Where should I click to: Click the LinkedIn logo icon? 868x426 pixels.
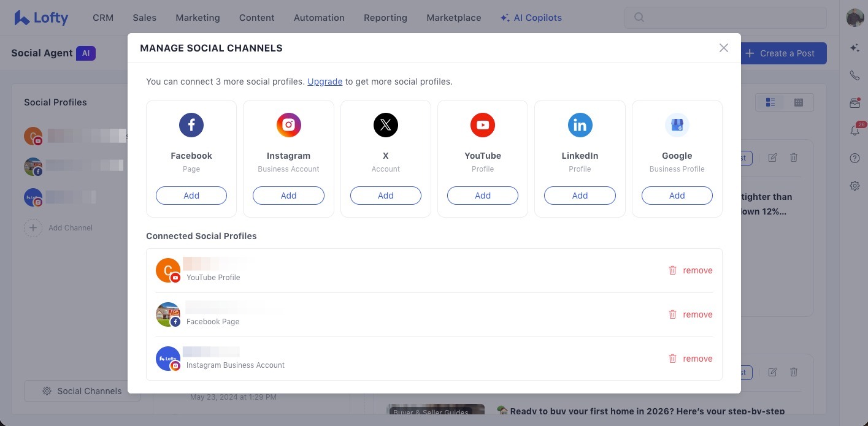pos(580,125)
